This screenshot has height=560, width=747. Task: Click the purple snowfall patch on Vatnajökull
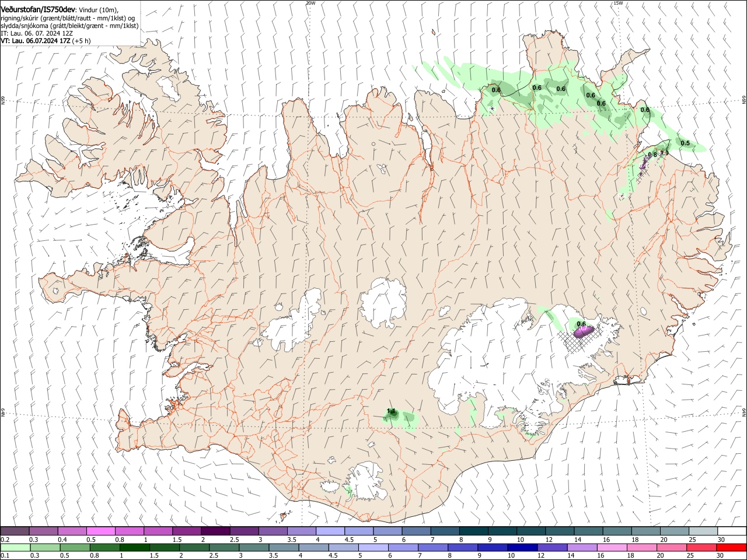584,332
